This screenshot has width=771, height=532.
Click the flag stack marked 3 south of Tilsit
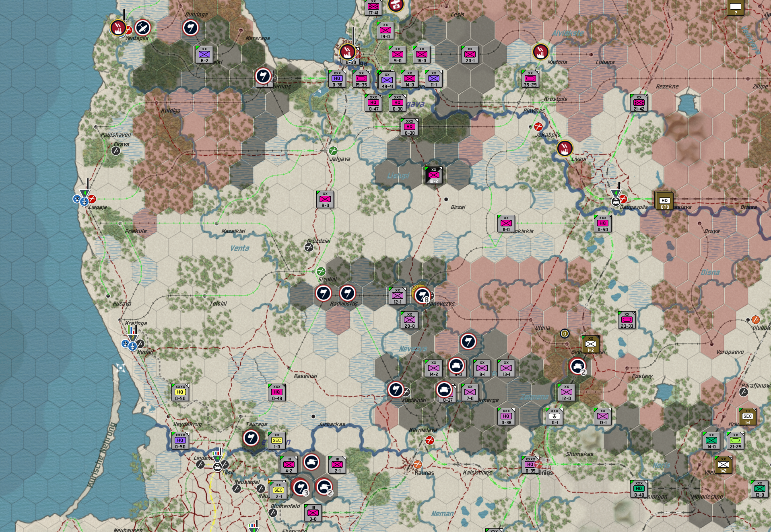(300, 487)
